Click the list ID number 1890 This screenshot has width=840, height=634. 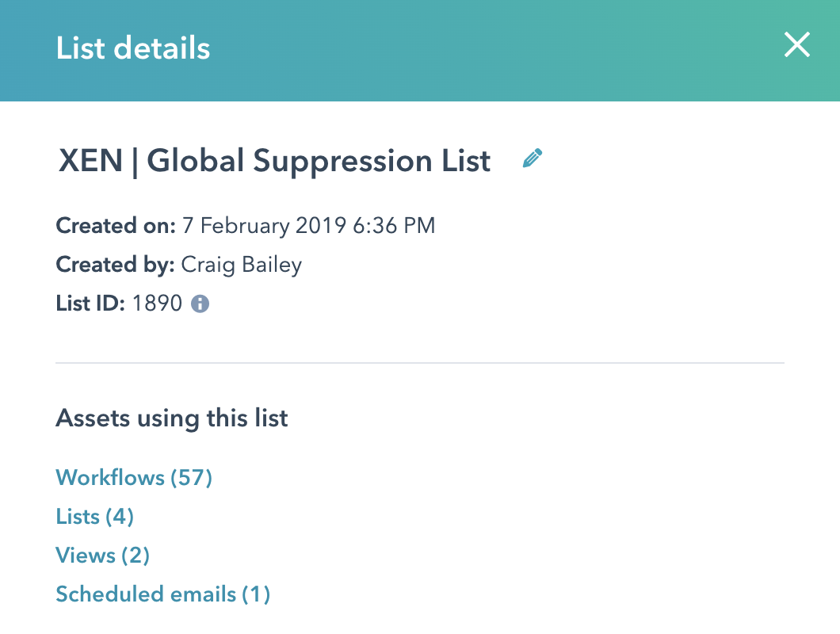158,304
